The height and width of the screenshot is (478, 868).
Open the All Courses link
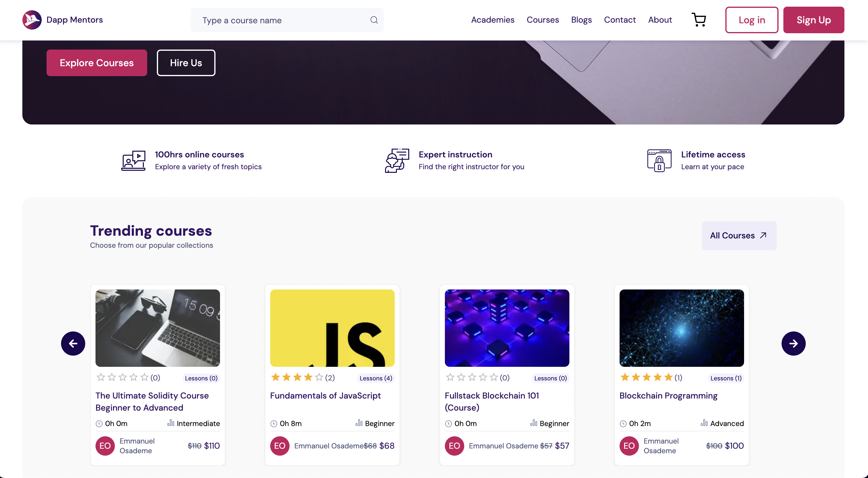pyautogui.click(x=739, y=235)
